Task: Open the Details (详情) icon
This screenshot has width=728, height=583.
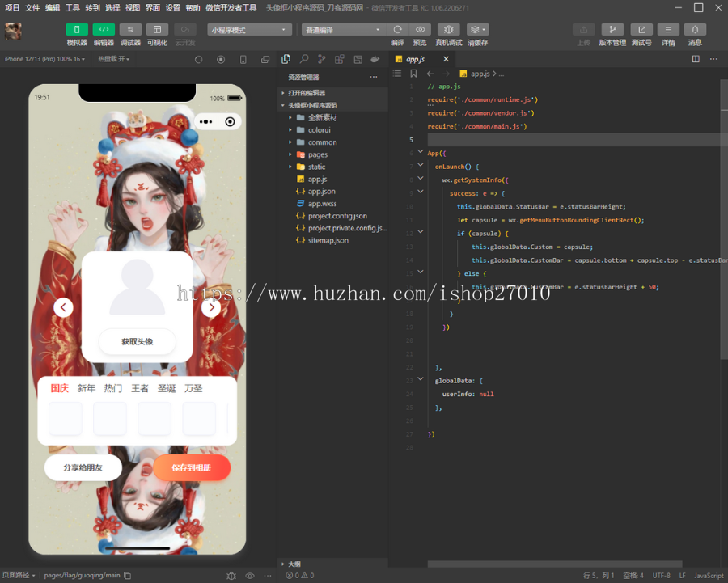Action: (x=668, y=30)
